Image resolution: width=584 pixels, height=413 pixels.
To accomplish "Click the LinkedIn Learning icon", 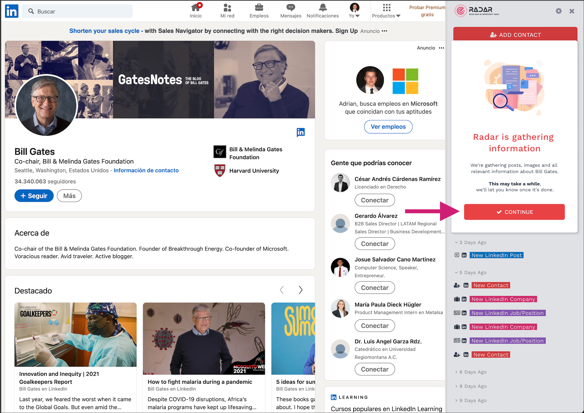I will [334, 397].
